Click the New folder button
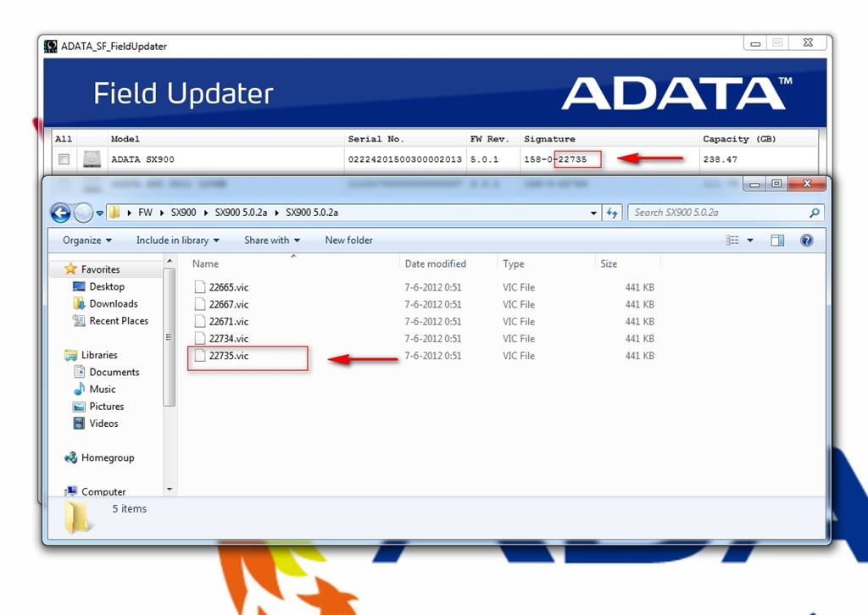The width and height of the screenshot is (868, 615). pos(348,240)
